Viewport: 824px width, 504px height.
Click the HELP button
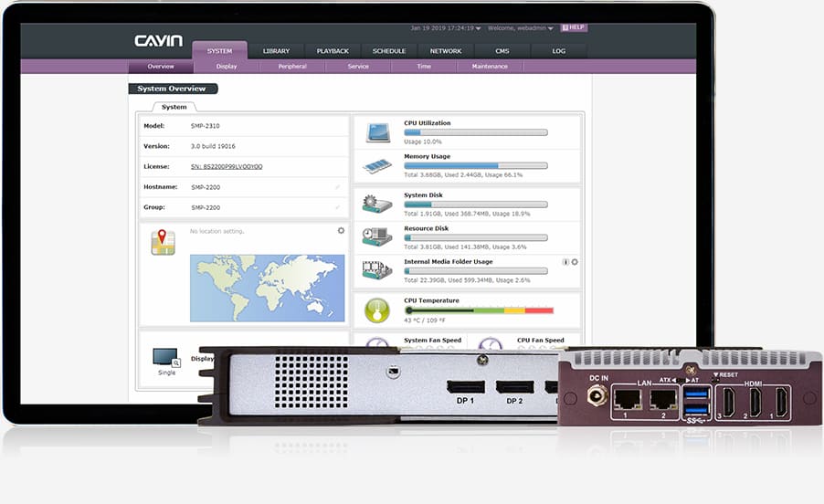coord(574,27)
